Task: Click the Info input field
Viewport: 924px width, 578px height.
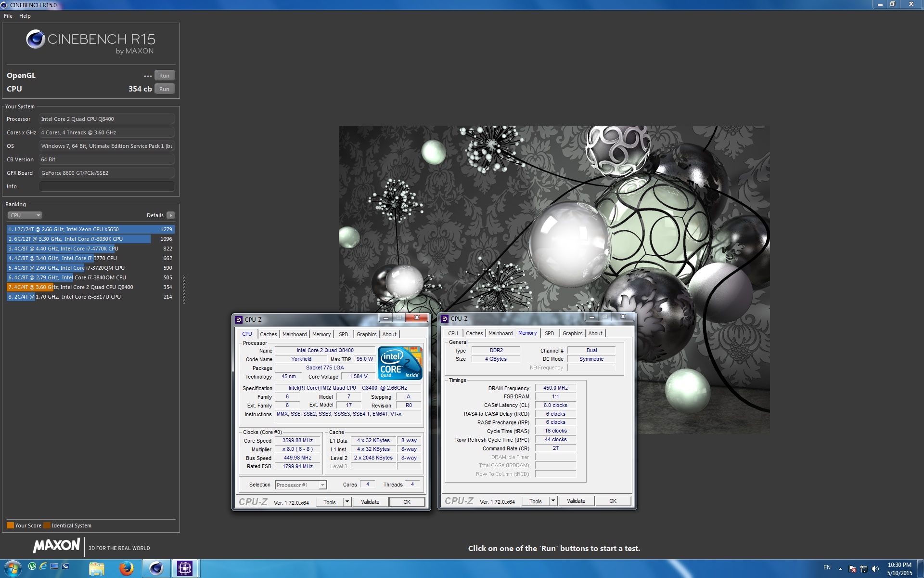Action: 106,186
